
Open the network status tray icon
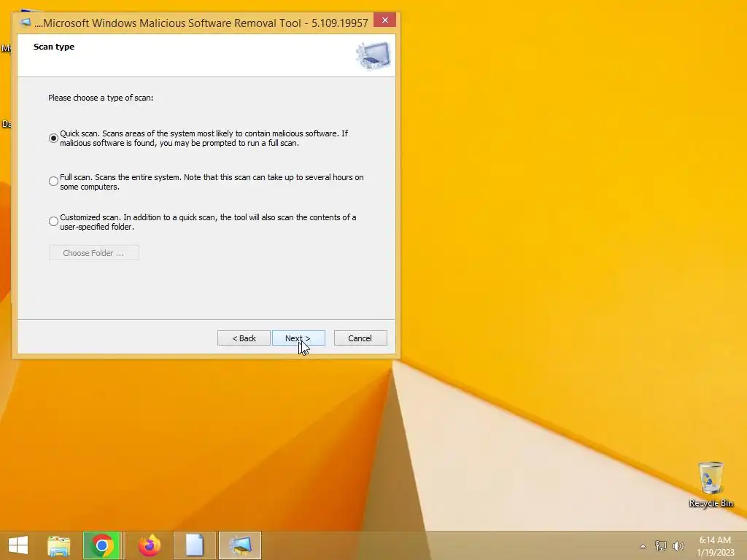pos(661,545)
